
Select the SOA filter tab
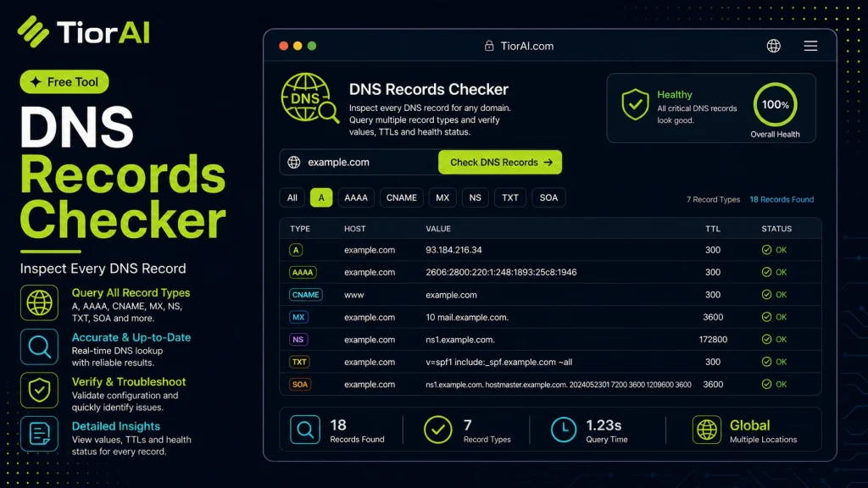click(548, 197)
